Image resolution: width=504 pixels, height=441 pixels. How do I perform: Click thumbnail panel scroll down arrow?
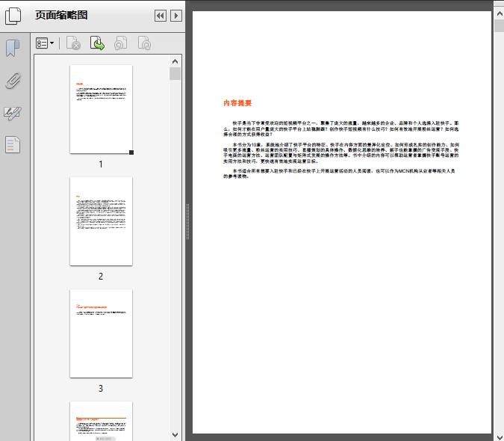tap(175, 435)
